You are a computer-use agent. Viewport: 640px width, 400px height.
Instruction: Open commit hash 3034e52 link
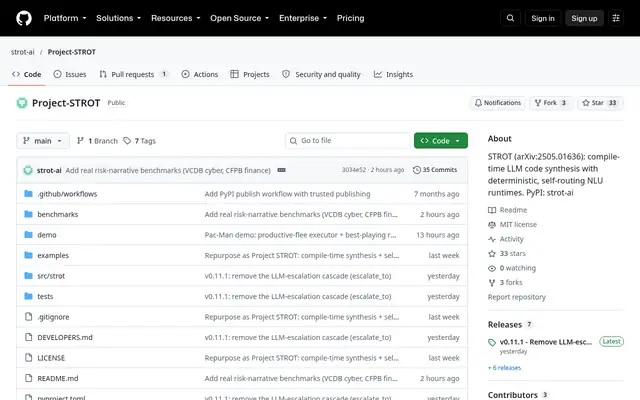[353, 170]
